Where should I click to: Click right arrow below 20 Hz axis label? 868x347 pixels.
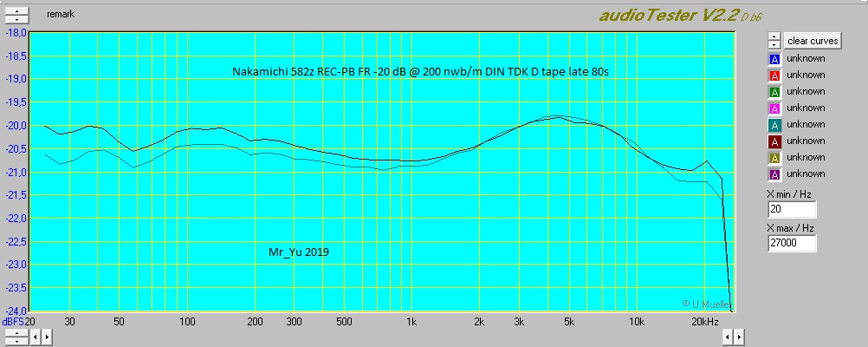point(47,336)
